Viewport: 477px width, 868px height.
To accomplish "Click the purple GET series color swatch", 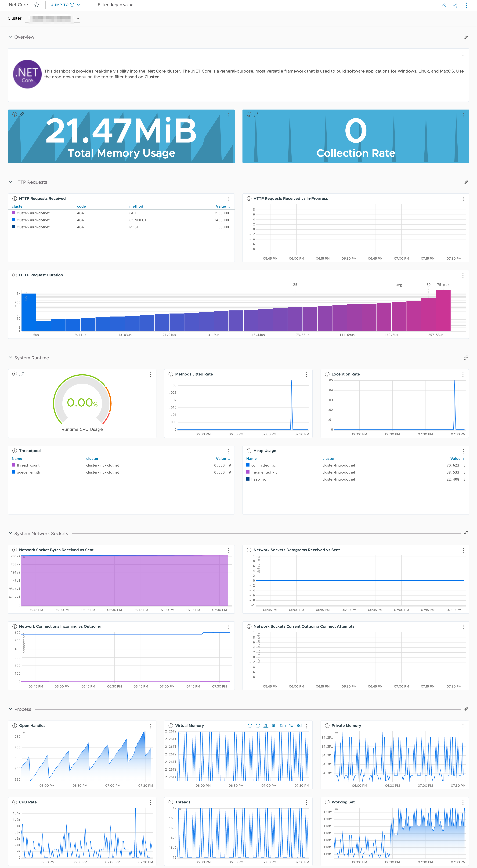I will [x=14, y=213].
